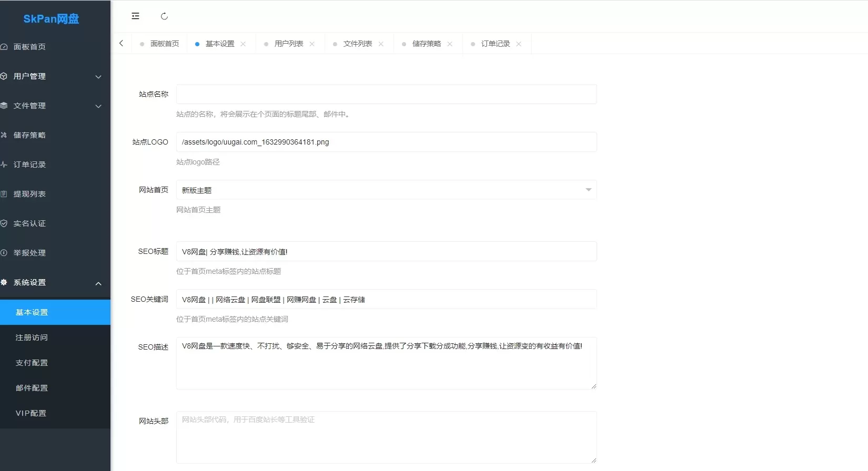The width and height of the screenshot is (868, 471).
Task: Expand the 用户管理 sidebar menu
Action: click(x=53, y=76)
